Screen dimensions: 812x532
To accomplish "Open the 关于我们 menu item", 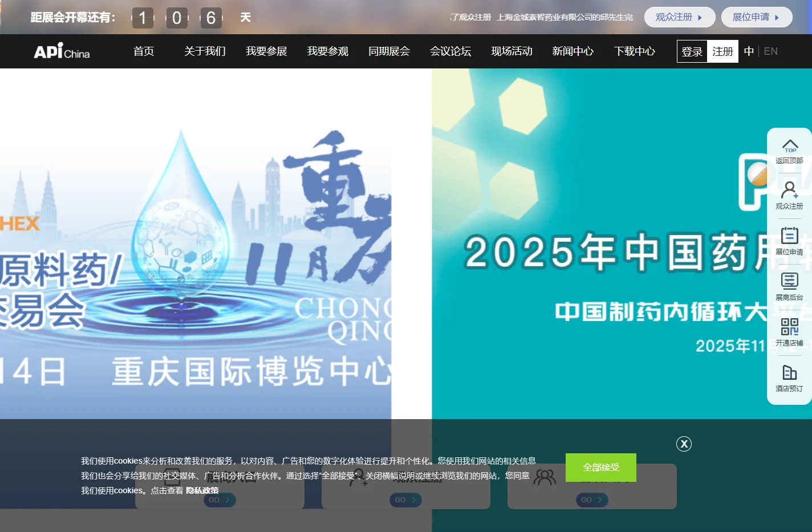I will coord(205,51).
